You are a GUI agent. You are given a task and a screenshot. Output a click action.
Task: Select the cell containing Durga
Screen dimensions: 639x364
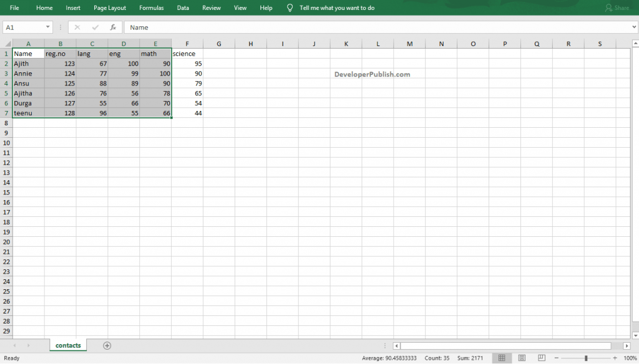pyautogui.click(x=28, y=103)
